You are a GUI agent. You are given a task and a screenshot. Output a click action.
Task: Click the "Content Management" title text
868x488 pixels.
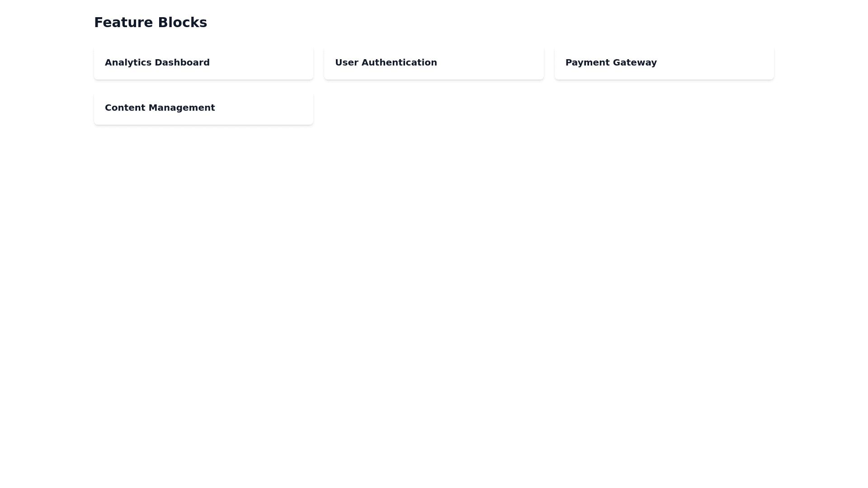tap(160, 108)
